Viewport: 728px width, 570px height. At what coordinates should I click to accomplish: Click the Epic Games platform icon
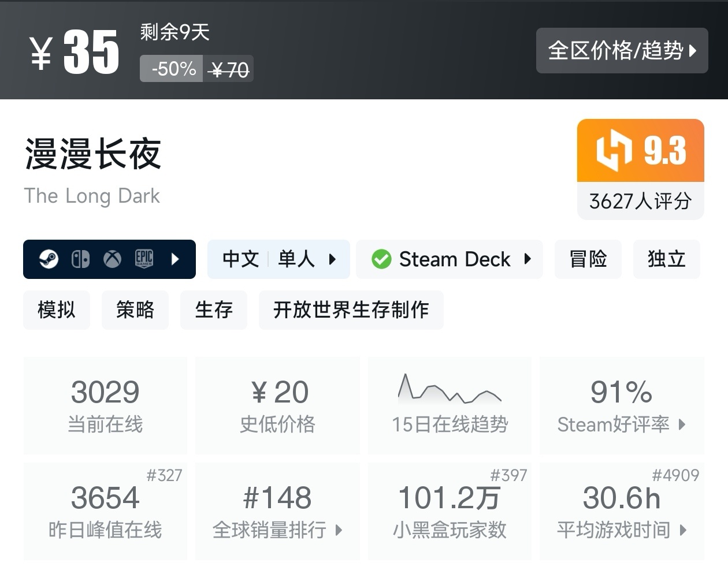point(144,259)
